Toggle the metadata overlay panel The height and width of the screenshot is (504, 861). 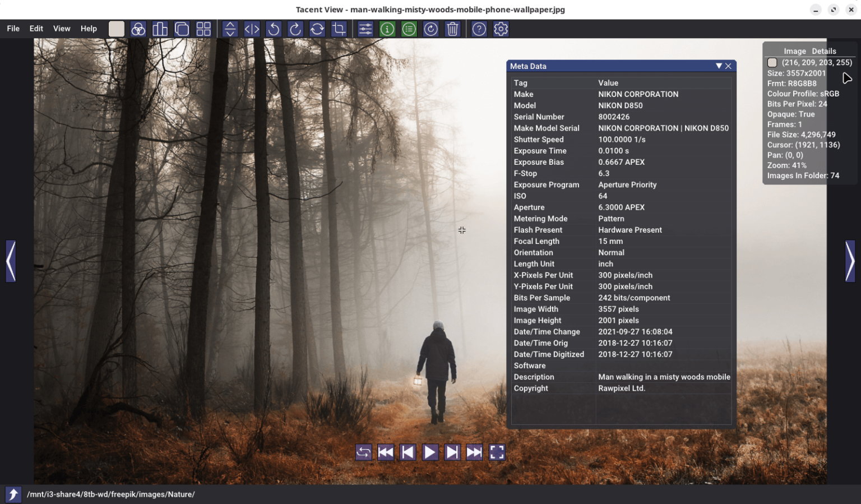coord(409,29)
